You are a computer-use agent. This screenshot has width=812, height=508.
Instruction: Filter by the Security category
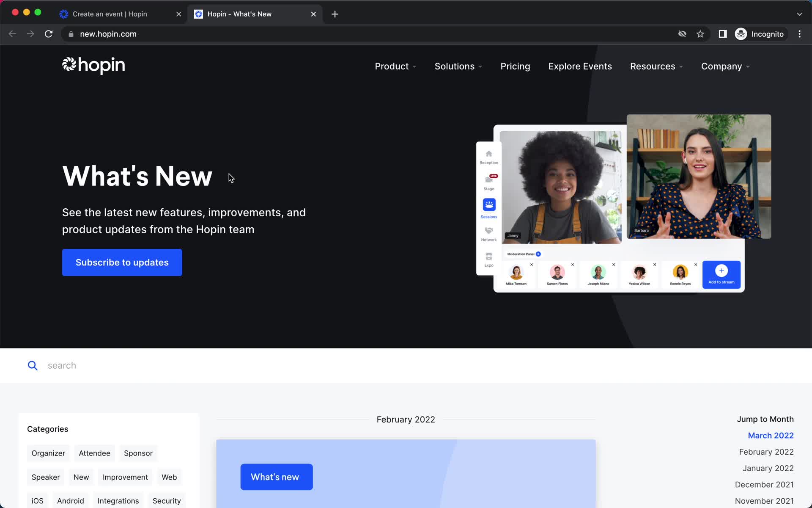(x=167, y=501)
